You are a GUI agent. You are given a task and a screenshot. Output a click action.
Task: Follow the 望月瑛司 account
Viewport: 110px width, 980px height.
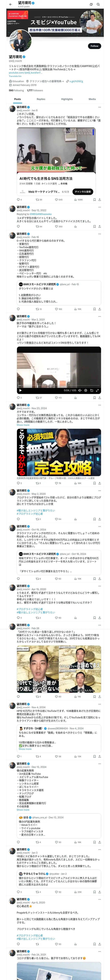coord(95,46)
